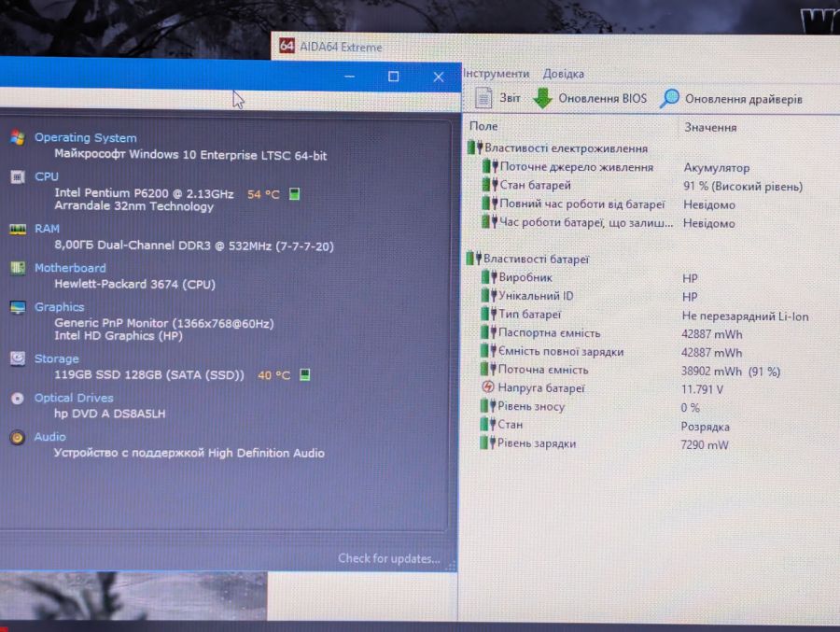The width and height of the screenshot is (840, 632).
Task: Click the CPU chip icon
Action: 17,176
